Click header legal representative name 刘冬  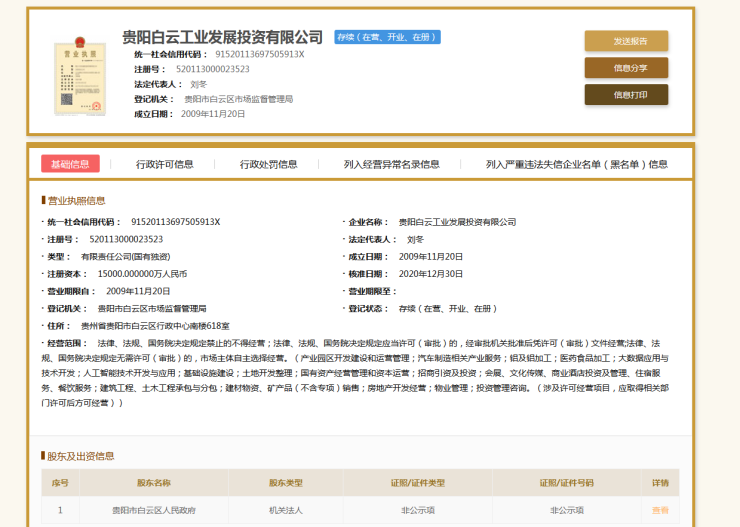coord(198,84)
